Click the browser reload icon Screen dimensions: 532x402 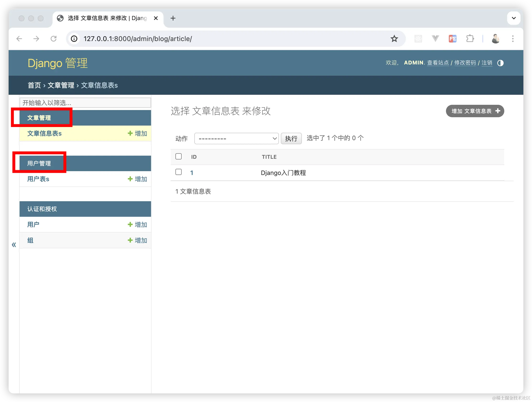(x=53, y=39)
